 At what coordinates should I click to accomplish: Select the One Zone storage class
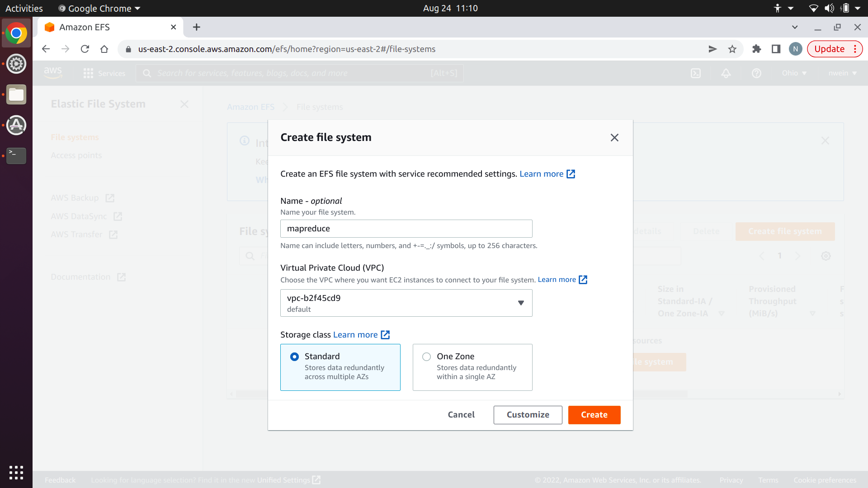pos(426,357)
